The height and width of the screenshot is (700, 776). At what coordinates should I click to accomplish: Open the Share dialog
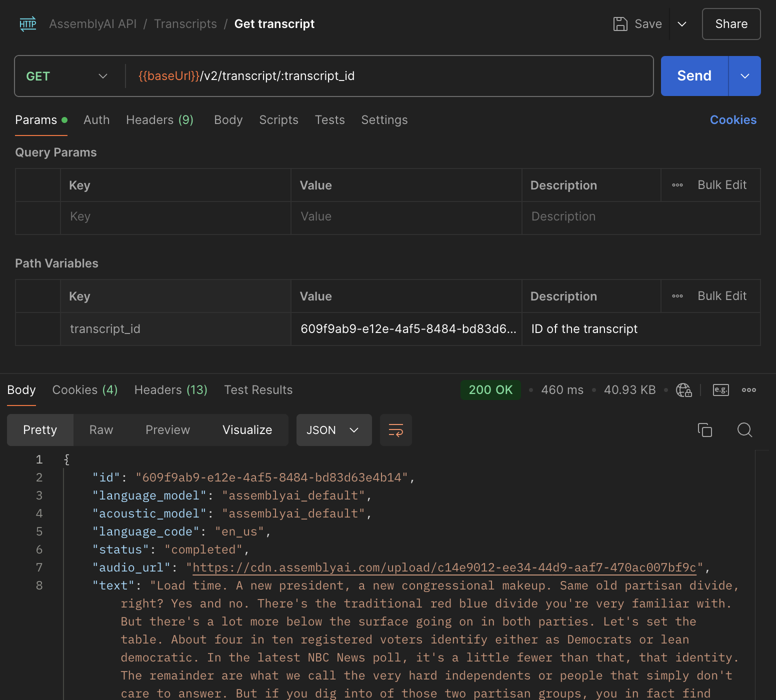pos(730,23)
